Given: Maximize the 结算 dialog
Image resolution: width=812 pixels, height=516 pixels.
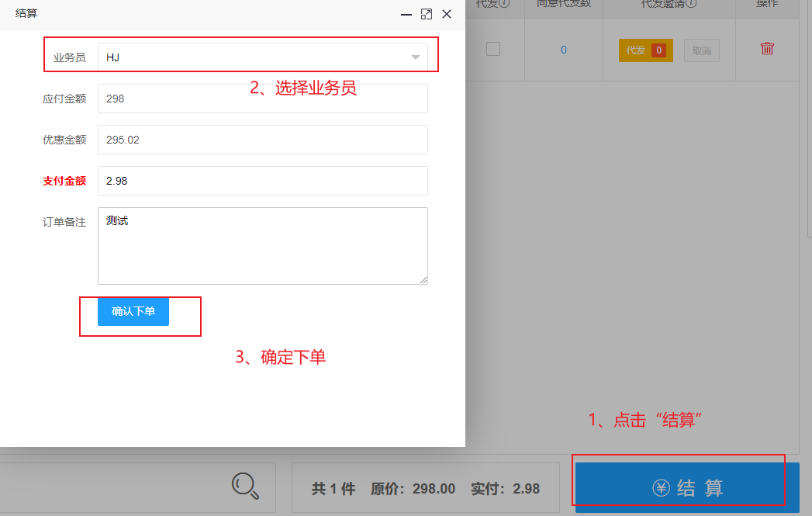Looking at the screenshot, I should tap(427, 15).
